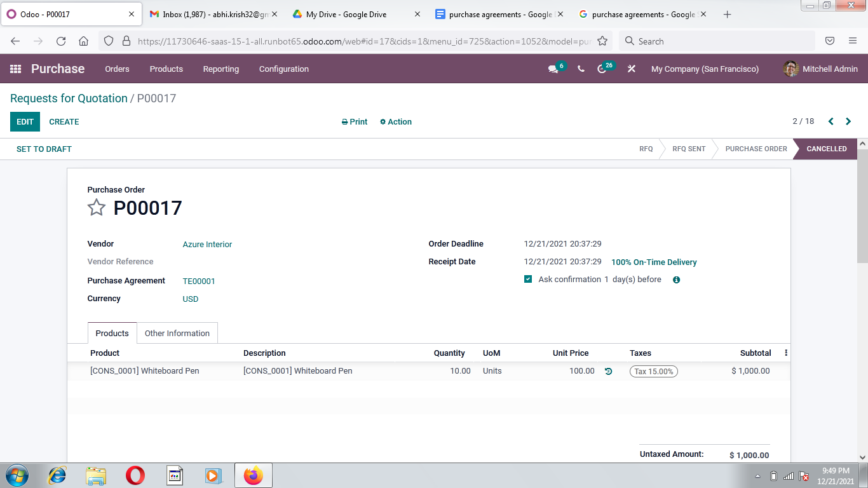Click the USD currency link

coord(191,299)
